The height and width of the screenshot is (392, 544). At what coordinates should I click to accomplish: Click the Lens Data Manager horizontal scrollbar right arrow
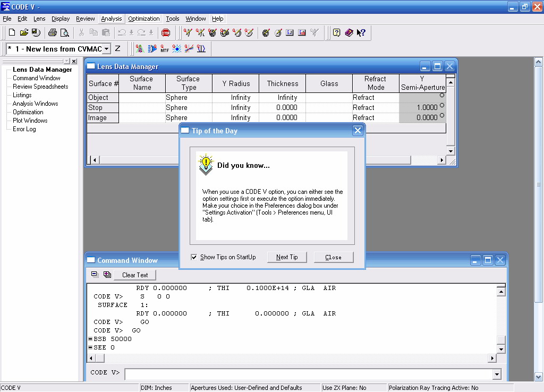(x=441, y=160)
